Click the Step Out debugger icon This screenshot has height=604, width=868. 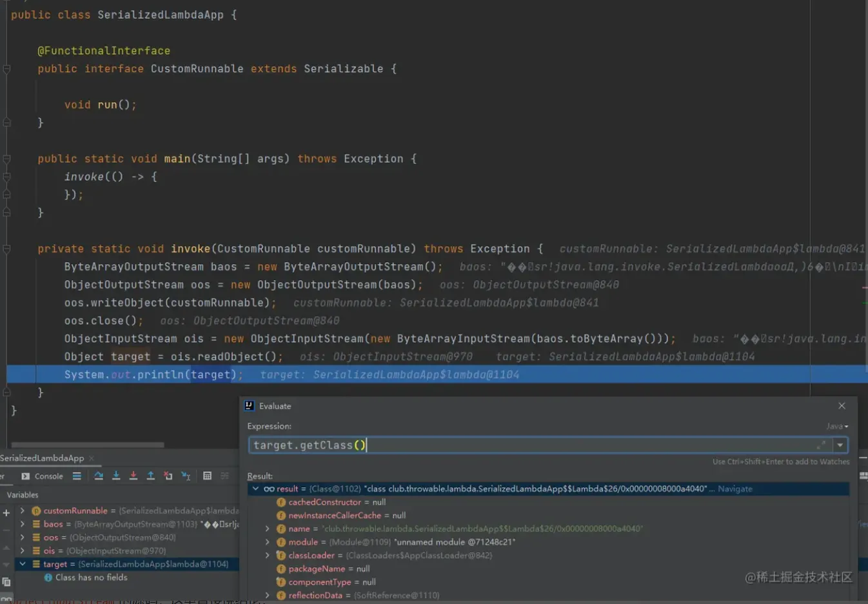(x=151, y=476)
